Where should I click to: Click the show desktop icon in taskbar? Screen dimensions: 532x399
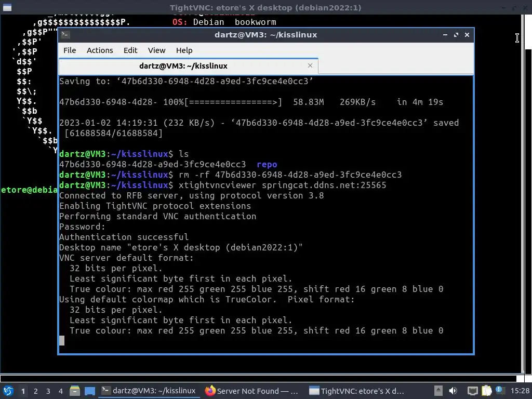click(89, 391)
